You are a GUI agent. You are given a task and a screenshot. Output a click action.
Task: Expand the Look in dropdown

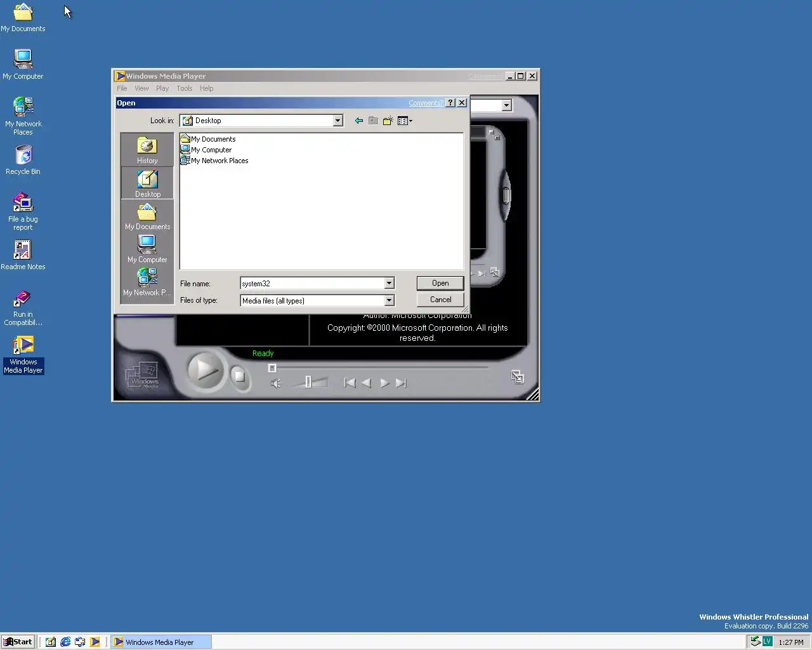(x=337, y=121)
